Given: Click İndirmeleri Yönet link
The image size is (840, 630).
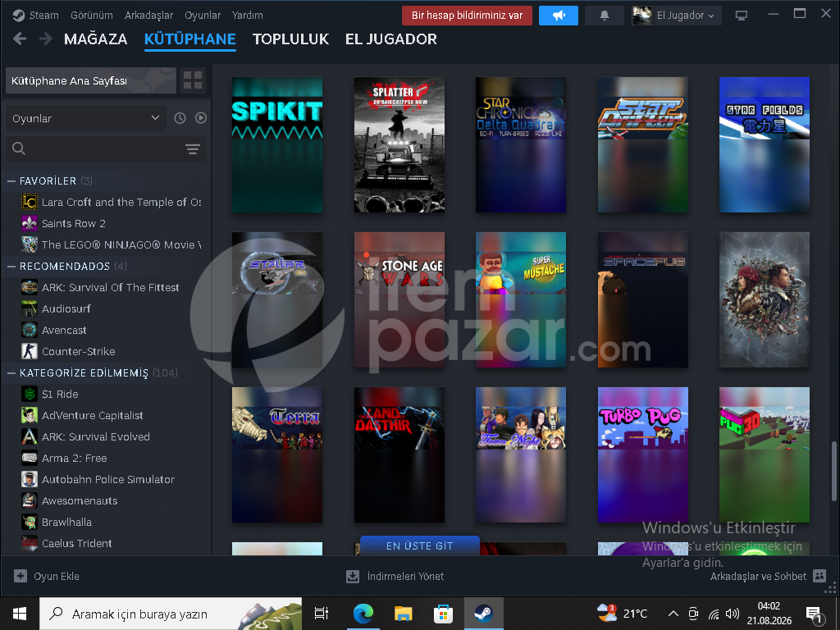Looking at the screenshot, I should click(405, 576).
